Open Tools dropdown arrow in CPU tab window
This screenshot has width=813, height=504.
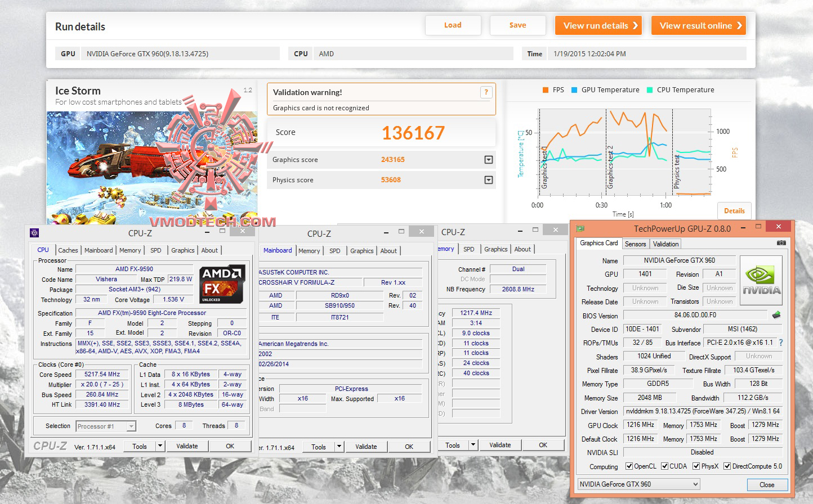click(x=160, y=446)
